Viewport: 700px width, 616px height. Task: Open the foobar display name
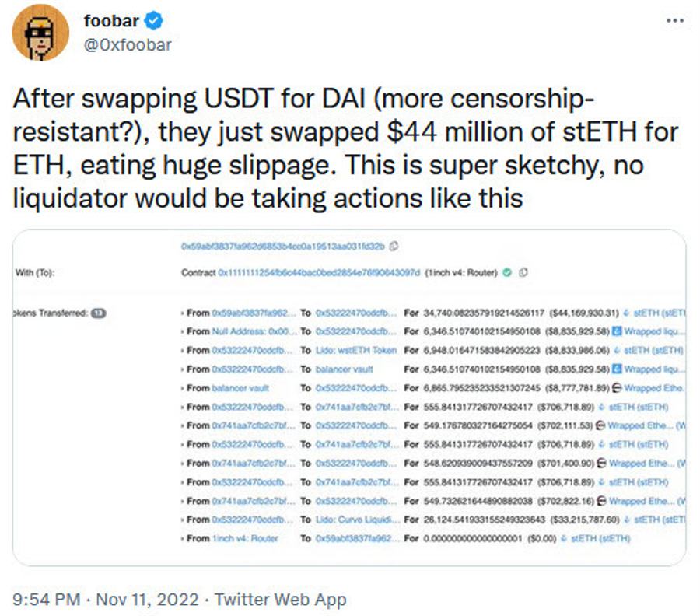coord(111,20)
